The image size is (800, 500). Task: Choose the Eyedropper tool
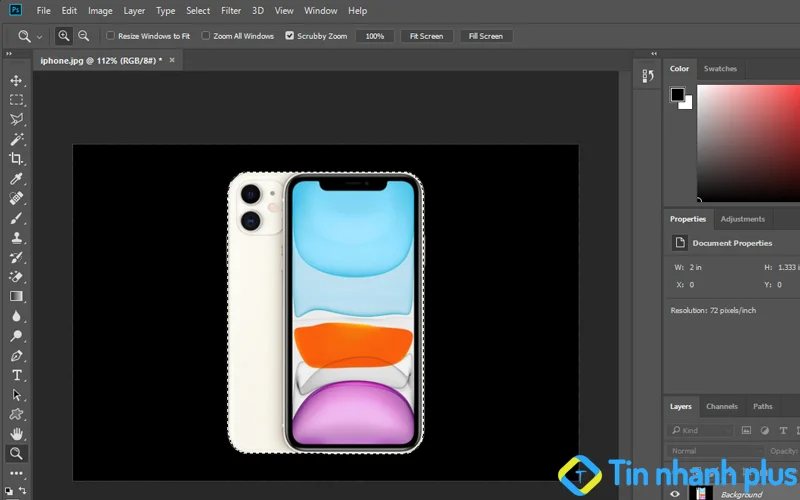(x=16, y=179)
